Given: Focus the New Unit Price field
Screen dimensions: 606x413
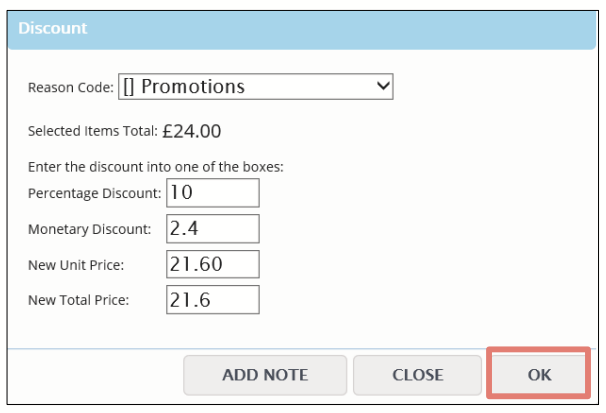Looking at the screenshot, I should click(213, 264).
